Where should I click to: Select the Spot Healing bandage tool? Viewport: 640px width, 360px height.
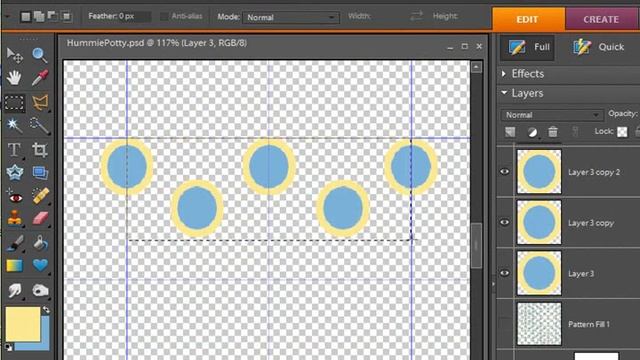point(40,196)
